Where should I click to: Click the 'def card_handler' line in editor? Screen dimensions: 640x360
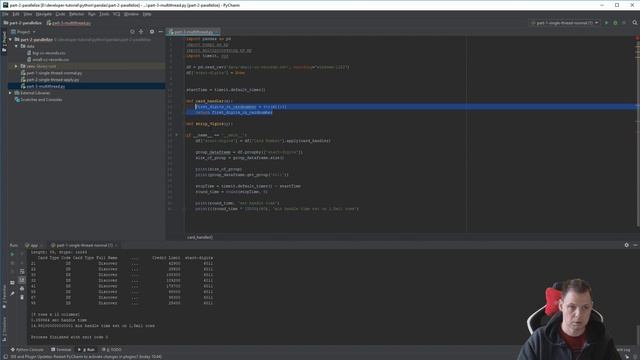(209, 101)
